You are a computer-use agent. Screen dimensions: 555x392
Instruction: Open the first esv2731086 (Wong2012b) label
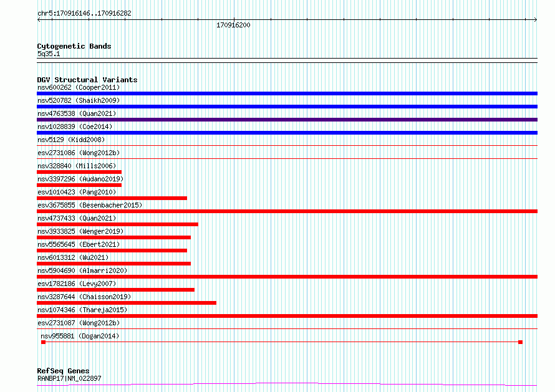click(x=79, y=153)
